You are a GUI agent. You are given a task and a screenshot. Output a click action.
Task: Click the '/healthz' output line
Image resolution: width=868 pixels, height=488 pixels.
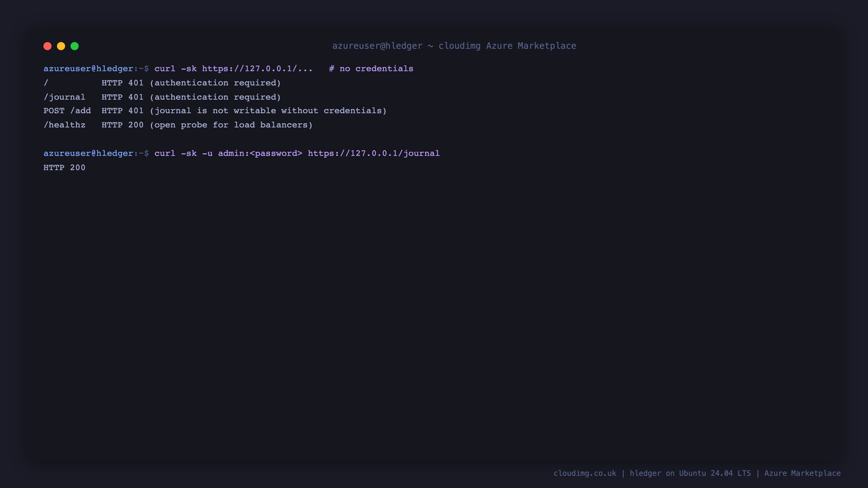point(178,125)
